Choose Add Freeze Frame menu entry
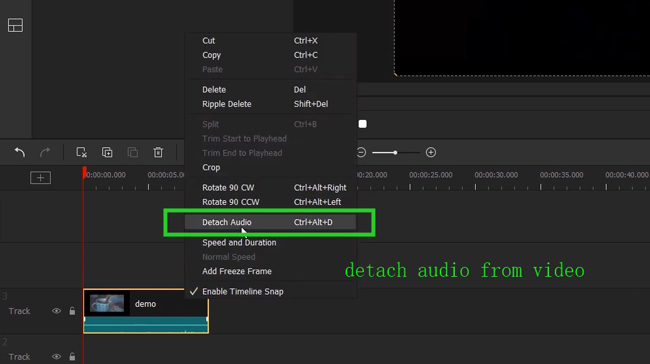The image size is (650, 364). [x=271, y=271]
